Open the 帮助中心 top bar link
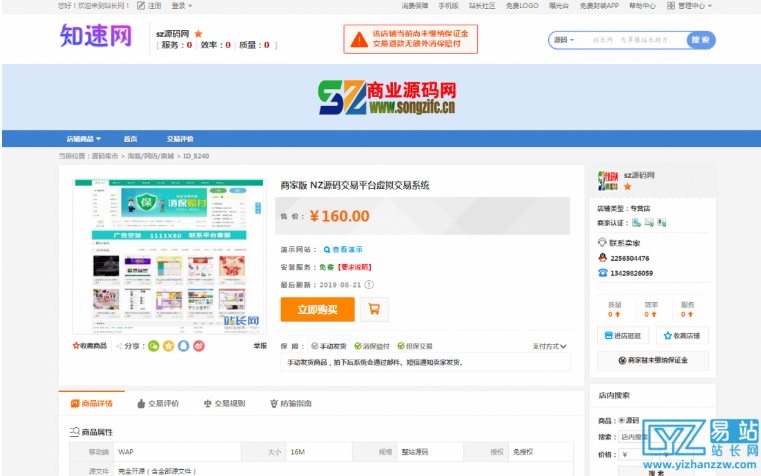 tap(642, 5)
